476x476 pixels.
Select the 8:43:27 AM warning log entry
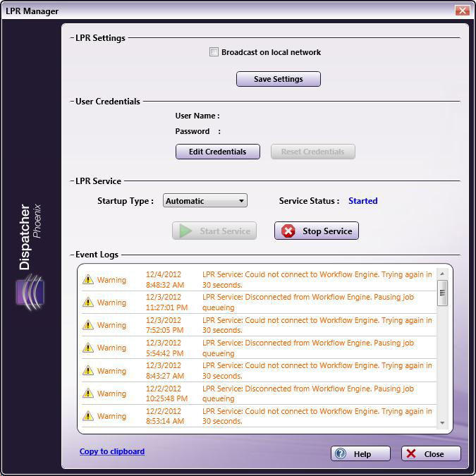tap(259, 371)
